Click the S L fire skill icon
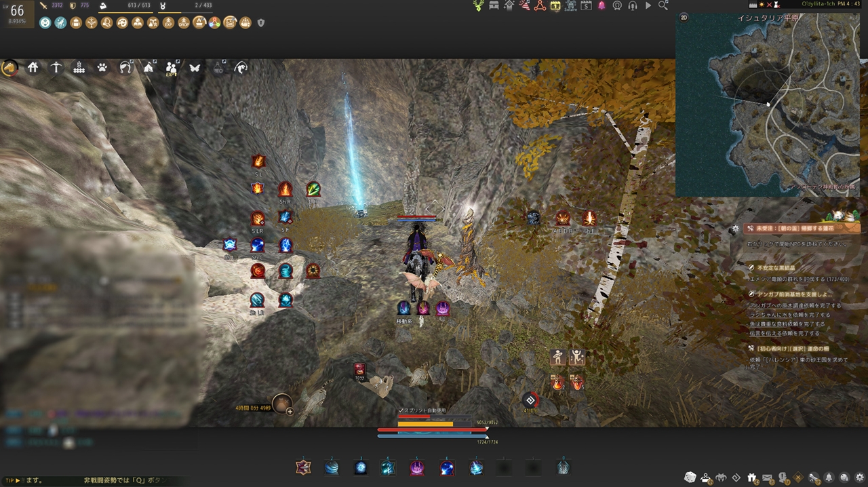 pos(258,161)
